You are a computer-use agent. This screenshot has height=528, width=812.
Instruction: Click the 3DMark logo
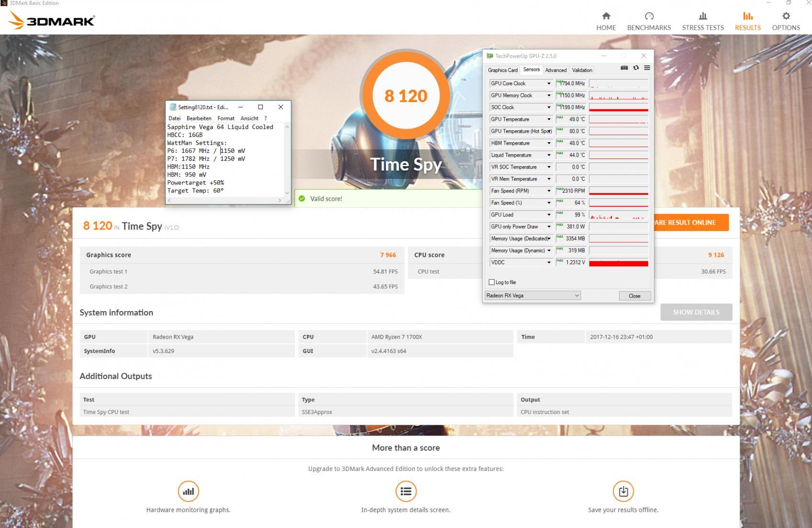pos(52,20)
